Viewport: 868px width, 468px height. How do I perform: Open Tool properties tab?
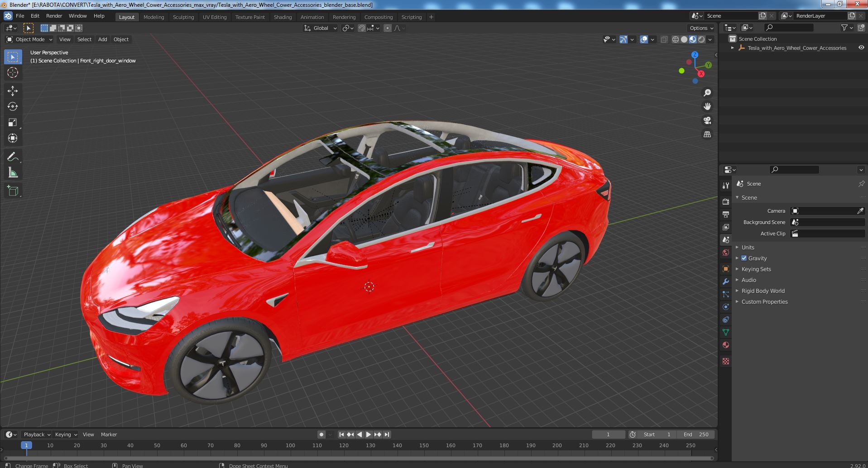coord(726,186)
